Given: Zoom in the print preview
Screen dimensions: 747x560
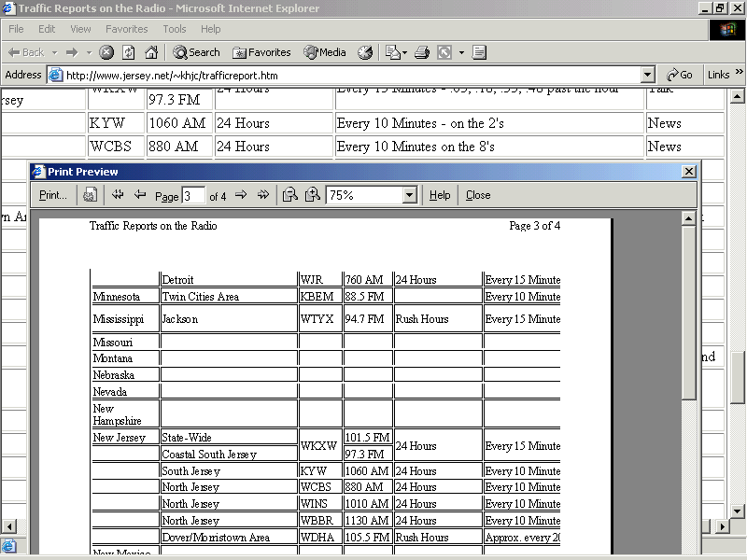Looking at the screenshot, I should (x=313, y=195).
